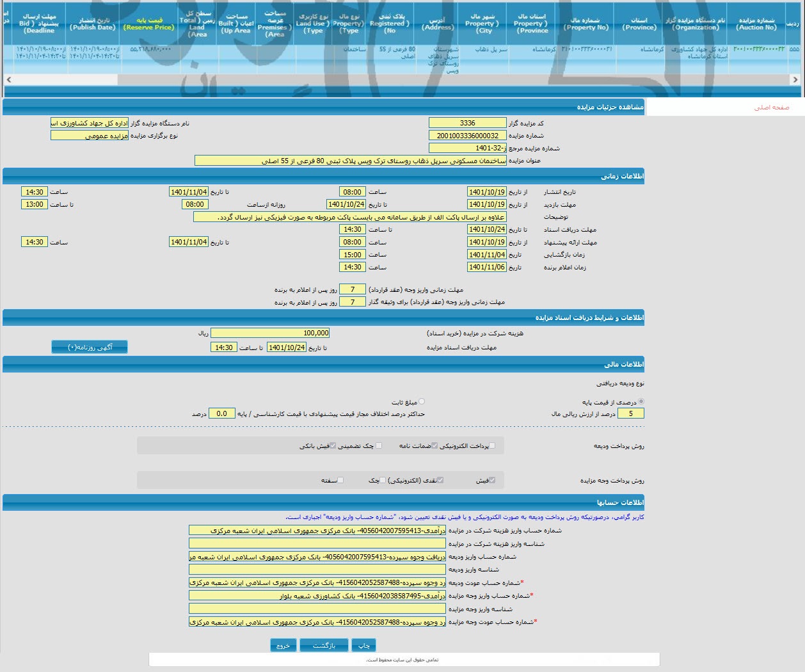The image size is (805, 672).
Task: Click the Auction No column header
Action: pyautogui.click(x=756, y=24)
